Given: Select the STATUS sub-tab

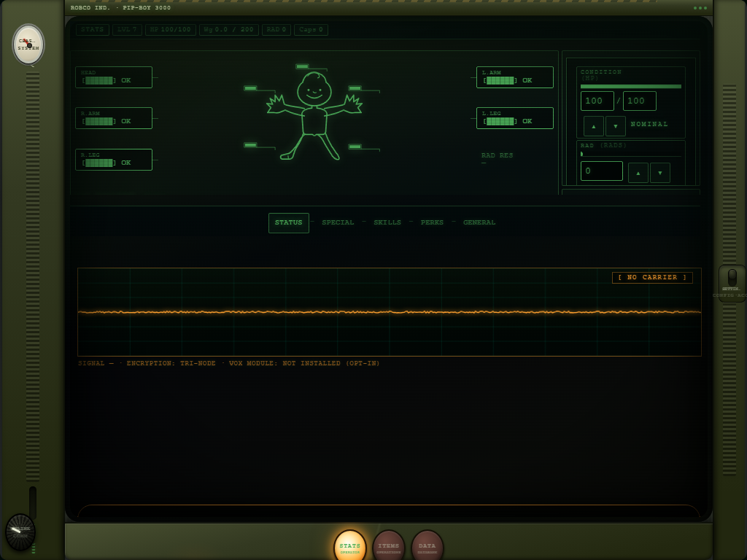Looking at the screenshot, I should tap(289, 223).
